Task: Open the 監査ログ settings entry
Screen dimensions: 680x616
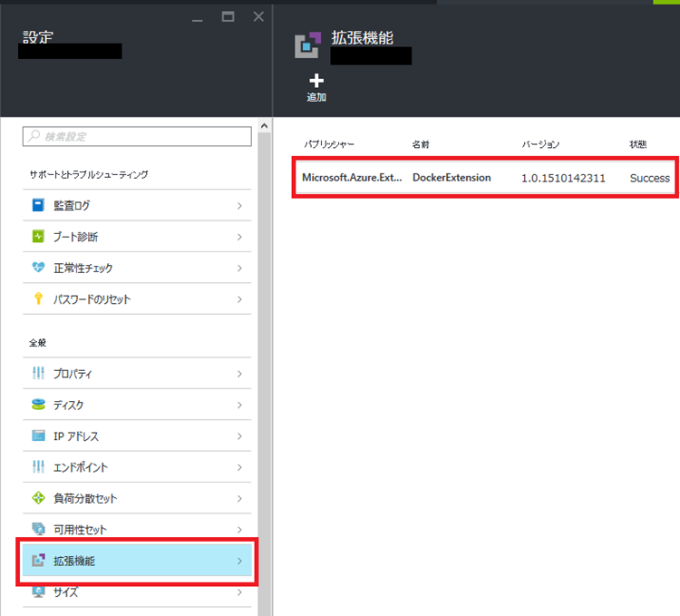Action: 137,205
